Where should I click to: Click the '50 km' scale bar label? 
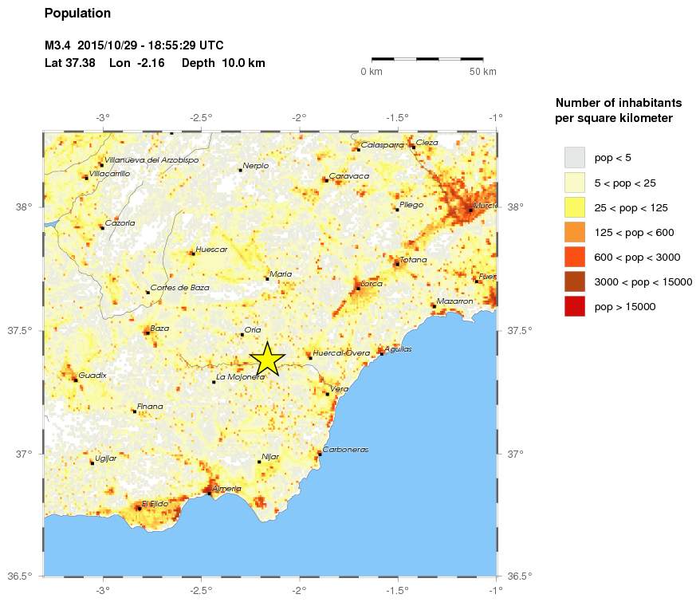[x=482, y=72]
